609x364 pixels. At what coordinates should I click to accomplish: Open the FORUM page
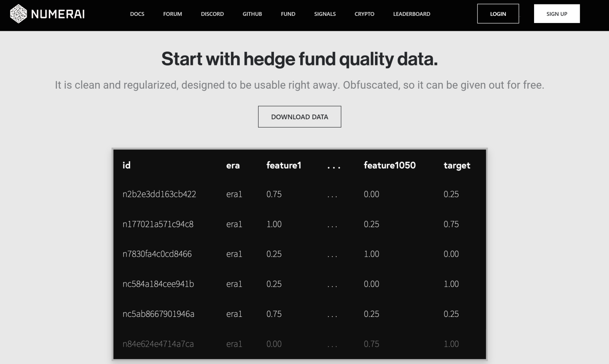tap(172, 14)
